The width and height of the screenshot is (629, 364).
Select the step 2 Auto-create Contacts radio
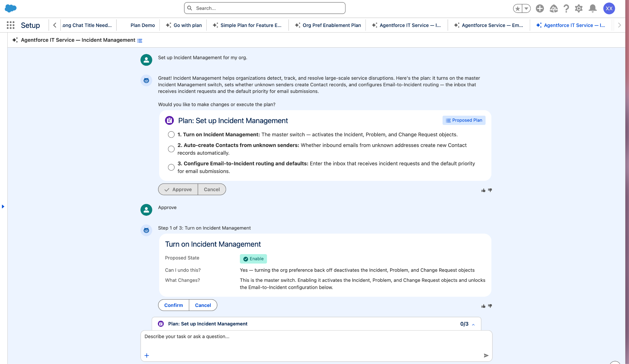coord(171,149)
